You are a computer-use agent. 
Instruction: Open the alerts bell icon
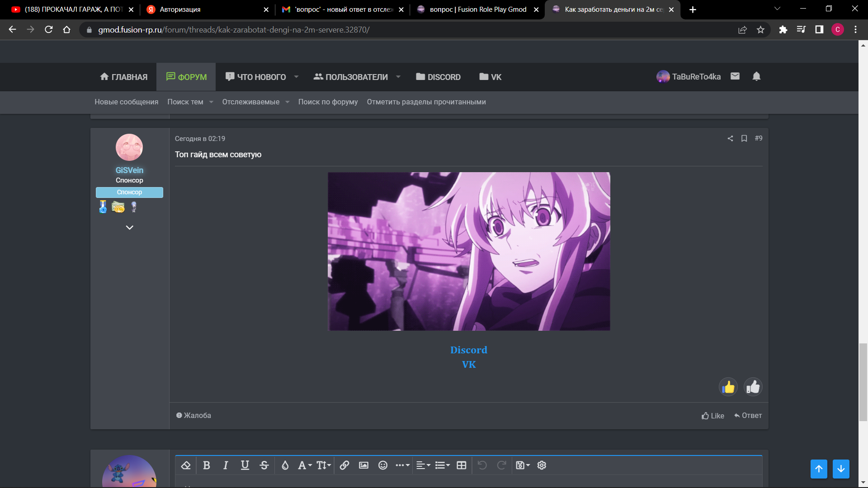point(756,76)
